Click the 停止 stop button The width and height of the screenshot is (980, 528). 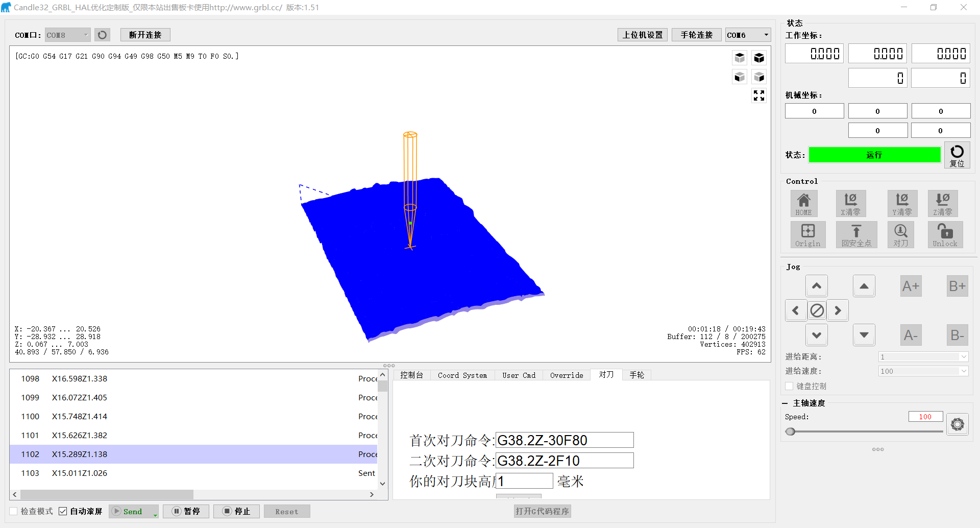(x=236, y=511)
